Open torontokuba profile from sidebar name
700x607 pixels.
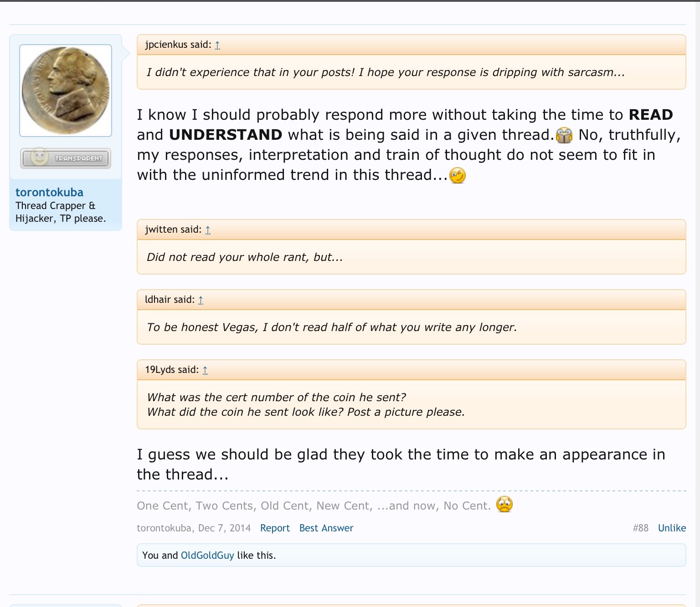click(49, 192)
